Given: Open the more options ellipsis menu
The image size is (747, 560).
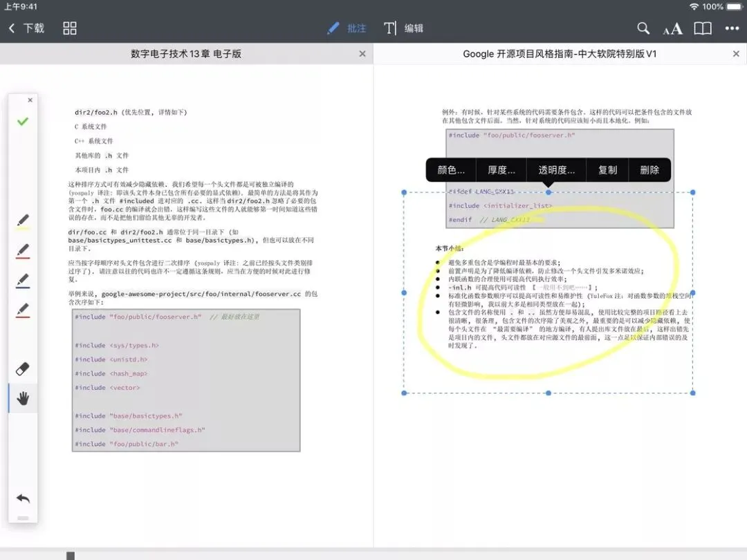Looking at the screenshot, I should tap(732, 28).
